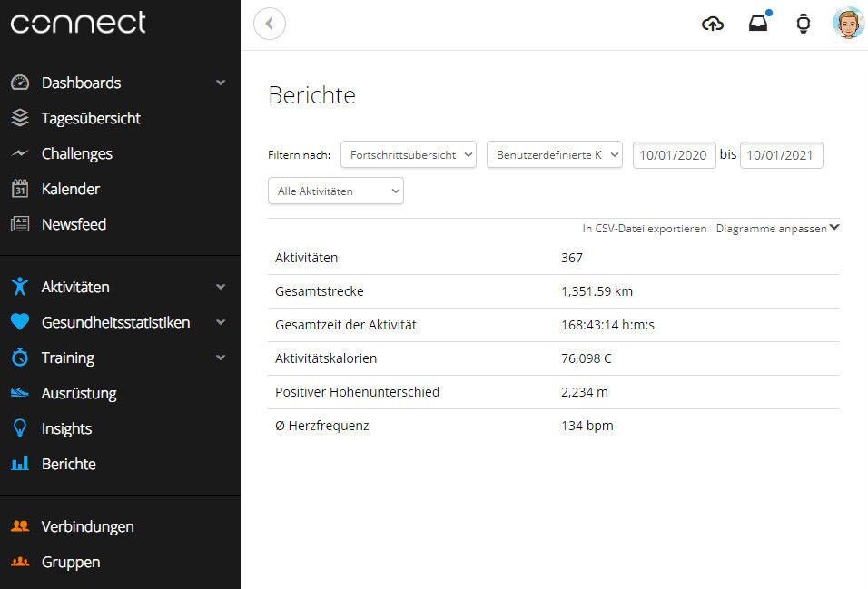This screenshot has height=589, width=868.
Task: Click the Garmin Connect logo
Action: coord(78,23)
